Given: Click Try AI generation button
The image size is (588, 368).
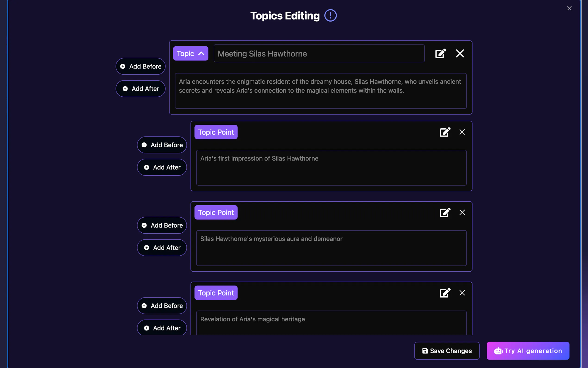Looking at the screenshot, I should point(528,351).
